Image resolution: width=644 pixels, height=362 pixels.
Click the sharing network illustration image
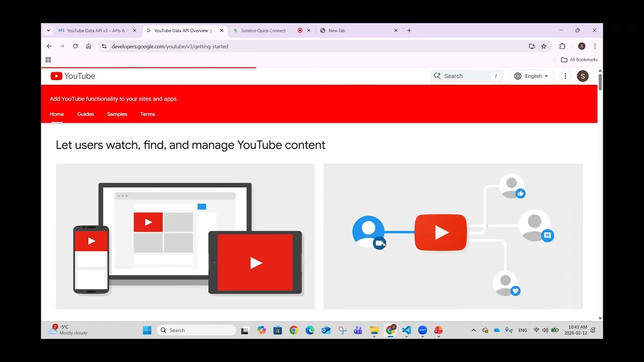coord(453,236)
